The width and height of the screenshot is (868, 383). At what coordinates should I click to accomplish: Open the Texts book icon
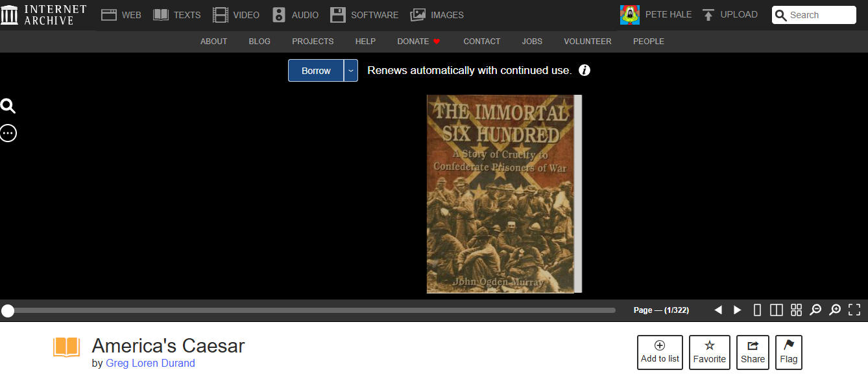click(160, 15)
